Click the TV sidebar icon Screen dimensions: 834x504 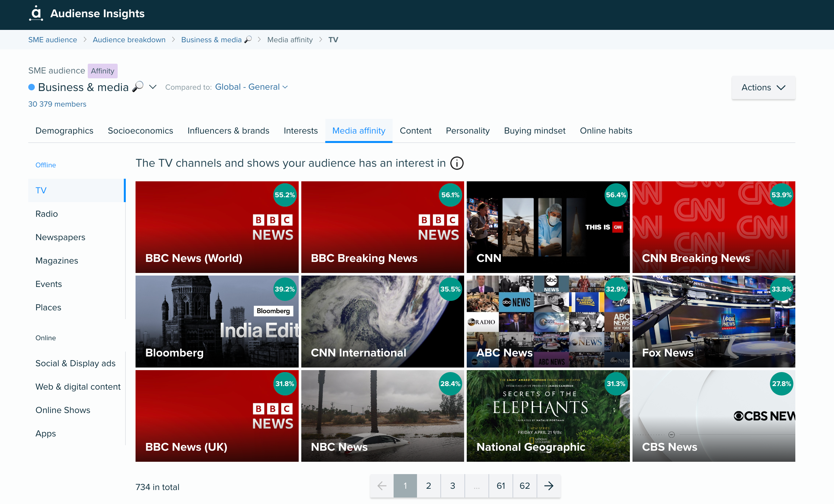coord(41,190)
